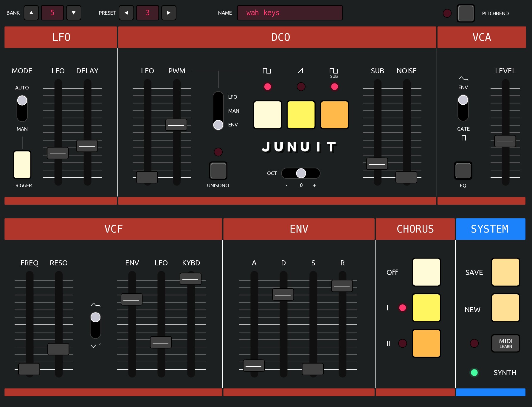Step bank number down with the down arrow

click(74, 13)
